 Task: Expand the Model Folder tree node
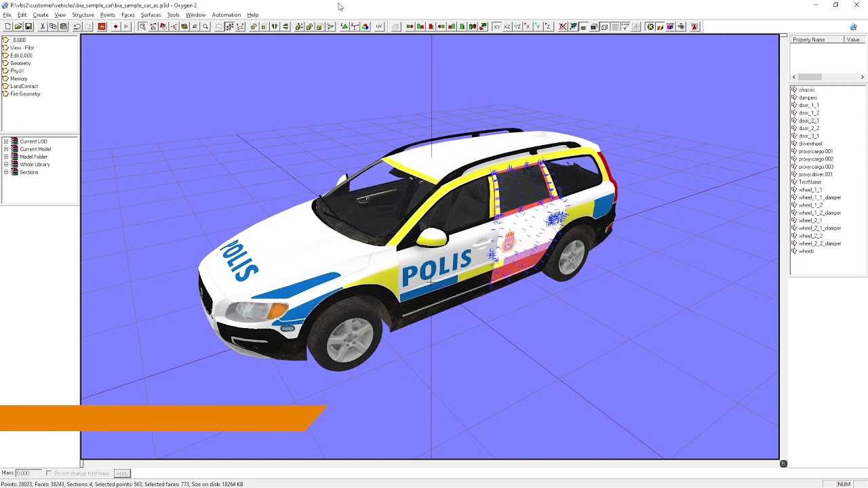point(6,157)
